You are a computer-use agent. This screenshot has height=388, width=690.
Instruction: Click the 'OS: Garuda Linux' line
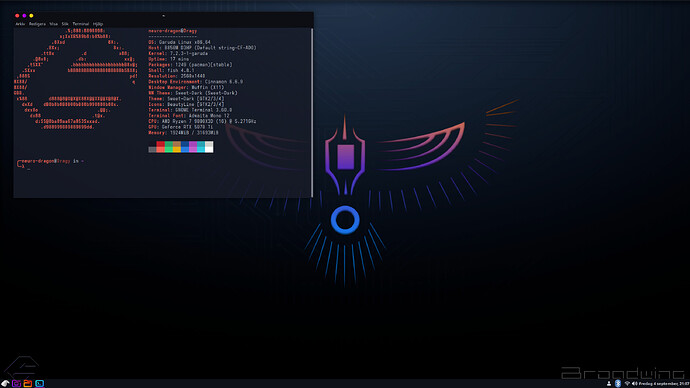(x=179, y=42)
